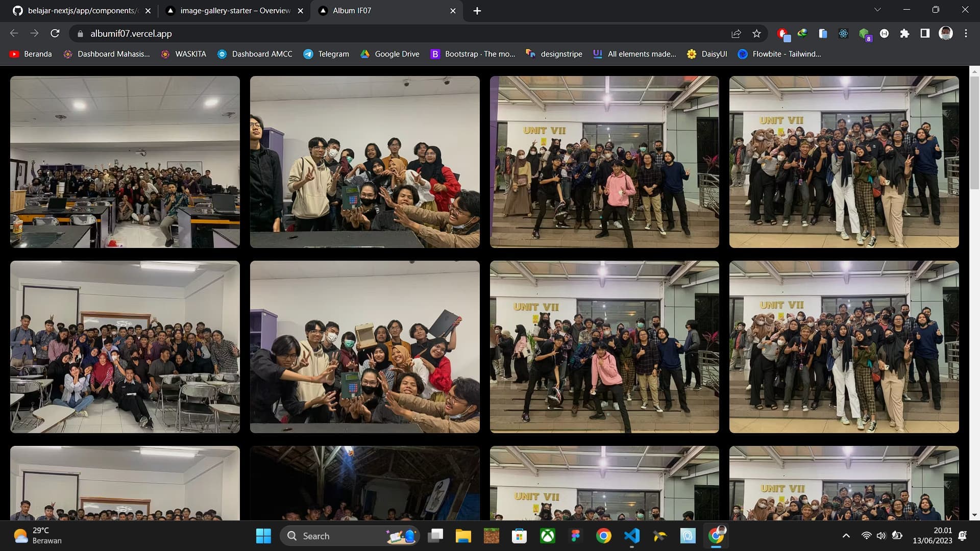
Task: Open the pink hoodie UNIT VII photo
Action: 604,162
